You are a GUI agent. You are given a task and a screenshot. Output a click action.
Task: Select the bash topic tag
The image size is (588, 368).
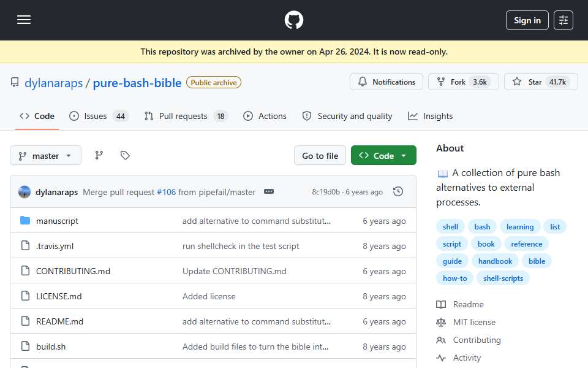pos(482,227)
